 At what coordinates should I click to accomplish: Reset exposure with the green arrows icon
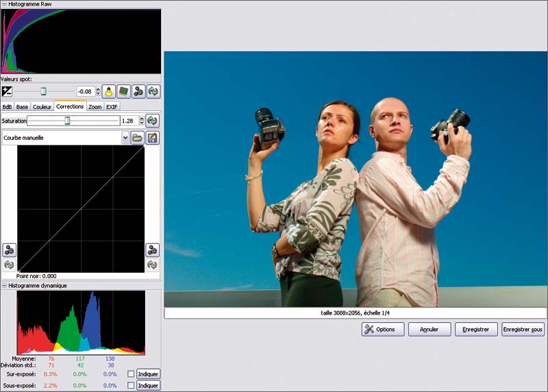point(153,91)
